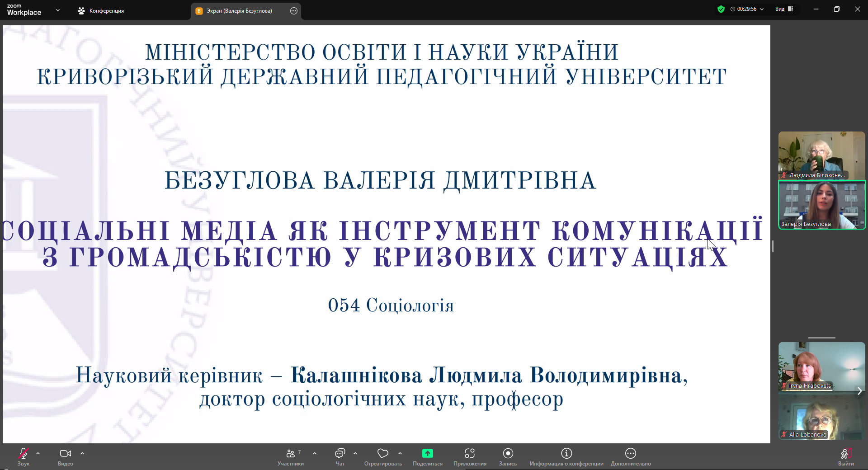Open the Вид view layout menu
The width and height of the screenshot is (868, 470).
[x=784, y=9]
